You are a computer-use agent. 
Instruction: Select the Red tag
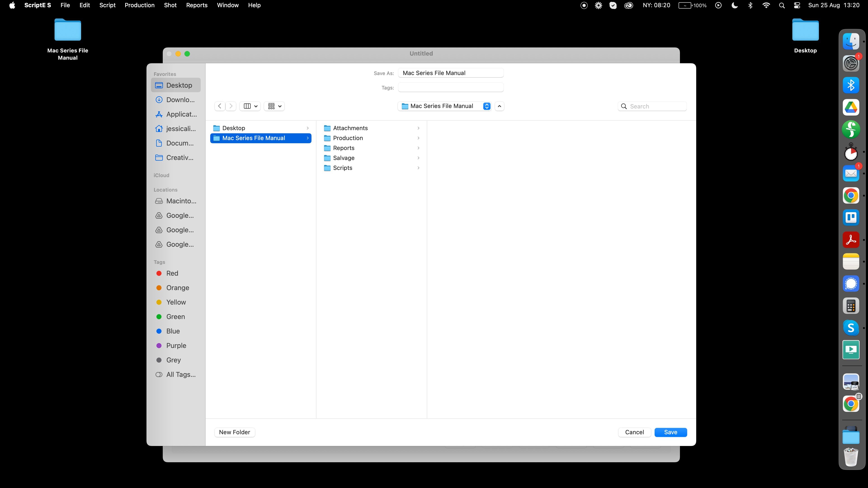[x=172, y=273]
